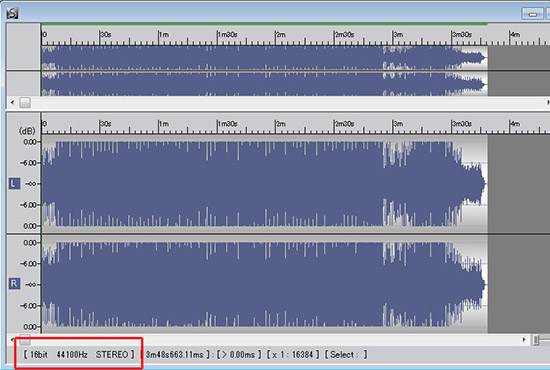550x370 pixels.
Task: Click the app logo icon in title bar
Action: coord(12,13)
